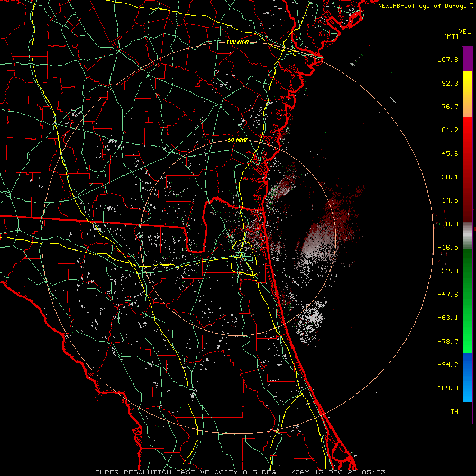Screen dimensions: 476x476
Task: Click the 100 NMI range ring label
Action: coord(237,42)
